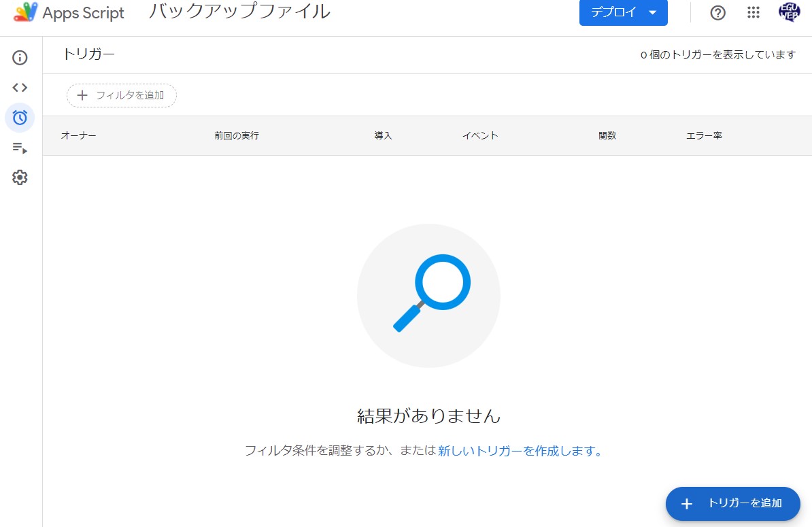
Task: Switch to the script Editor
Action: [20, 87]
